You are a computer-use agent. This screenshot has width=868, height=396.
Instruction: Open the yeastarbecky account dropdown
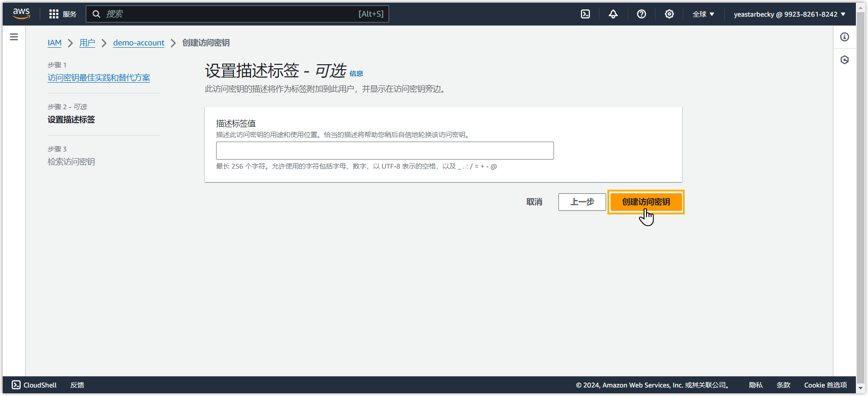789,14
